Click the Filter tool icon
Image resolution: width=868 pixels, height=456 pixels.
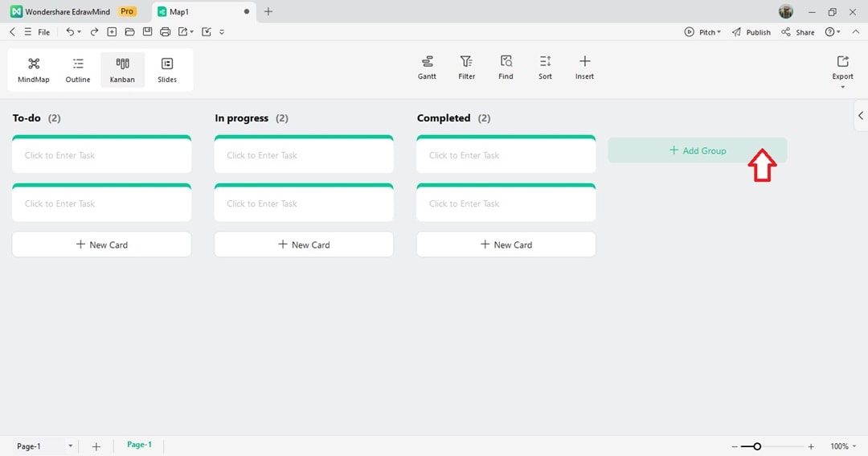coord(466,68)
